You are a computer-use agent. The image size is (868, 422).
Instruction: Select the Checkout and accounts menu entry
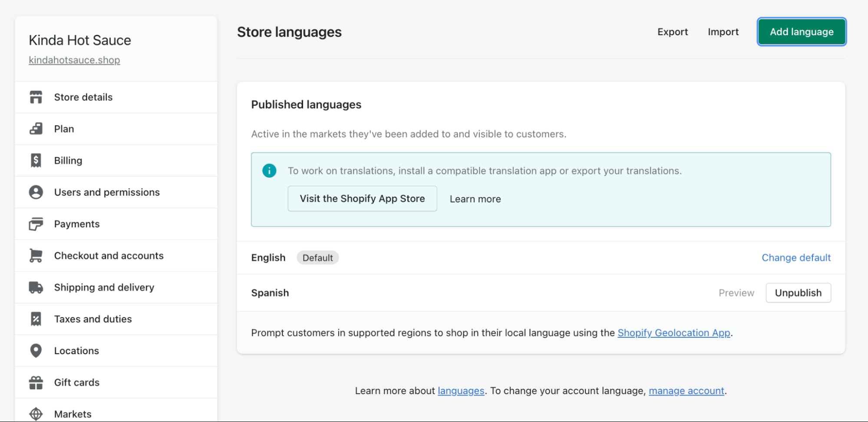109,256
